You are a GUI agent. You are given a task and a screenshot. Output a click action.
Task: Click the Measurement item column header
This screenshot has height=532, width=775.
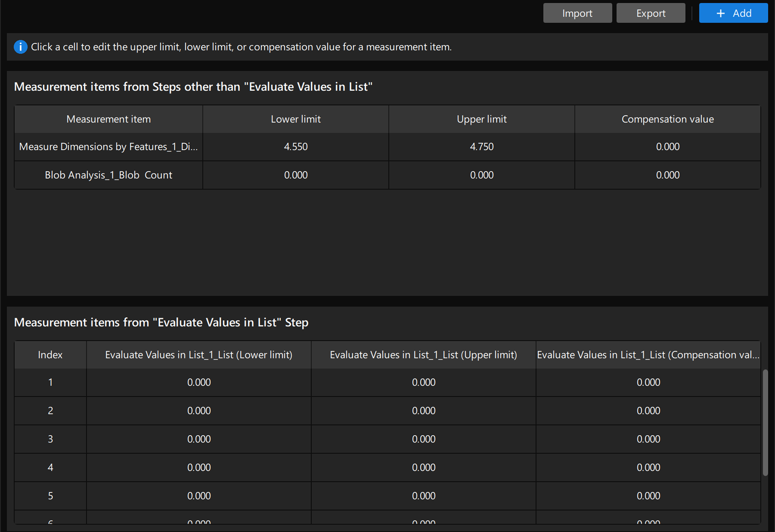(x=108, y=119)
